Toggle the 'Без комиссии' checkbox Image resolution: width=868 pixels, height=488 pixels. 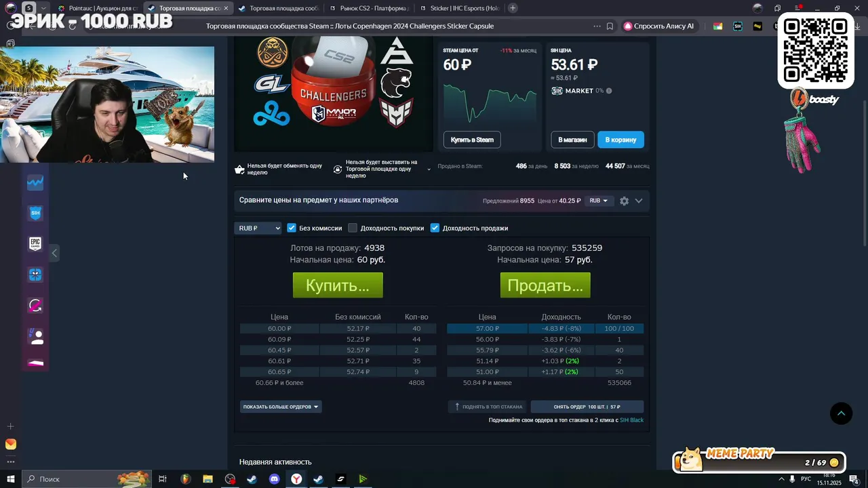292,228
